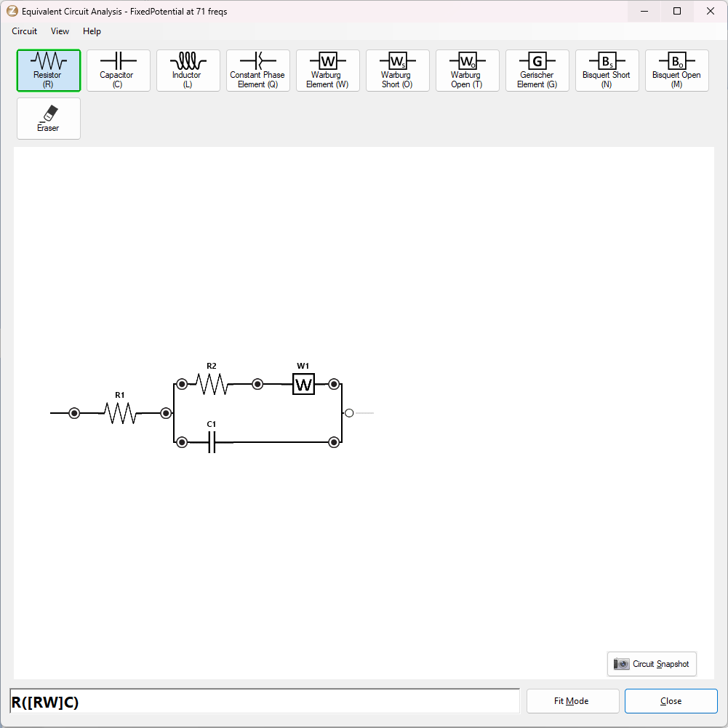
Task: Click the R2 label text
Action: tap(212, 366)
